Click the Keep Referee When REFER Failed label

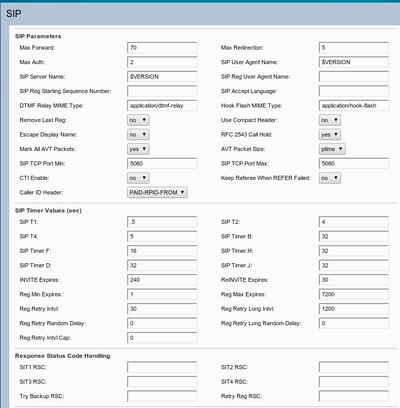266,178
